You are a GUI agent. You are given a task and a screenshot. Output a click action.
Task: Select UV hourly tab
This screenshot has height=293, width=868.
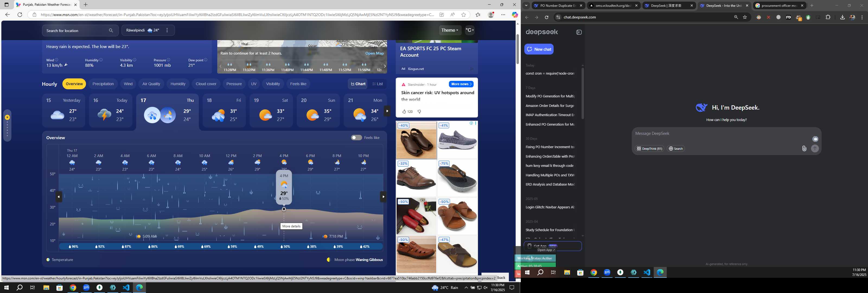pos(254,84)
